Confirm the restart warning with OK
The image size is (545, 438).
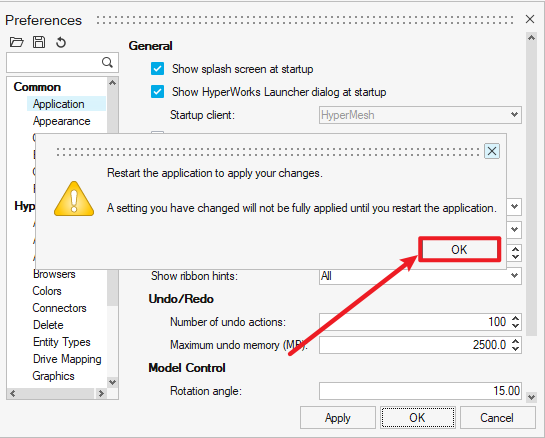[x=459, y=250]
